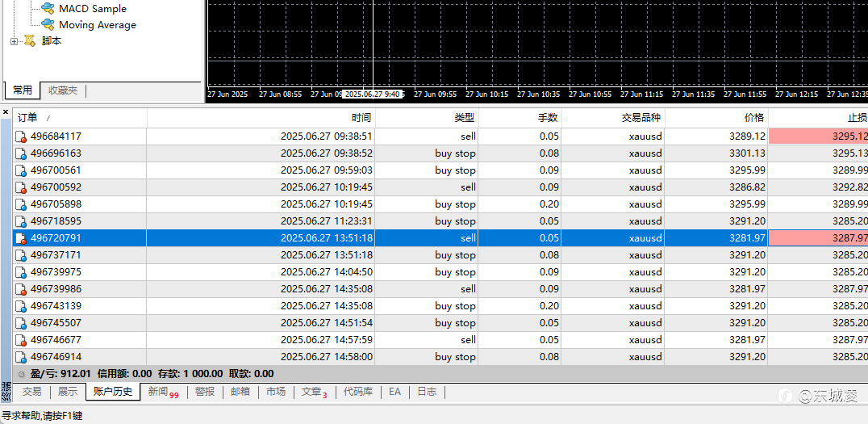Screen dimensions: 868x424
Task: Click order icon for 496700592
Action: pyautogui.click(x=21, y=187)
